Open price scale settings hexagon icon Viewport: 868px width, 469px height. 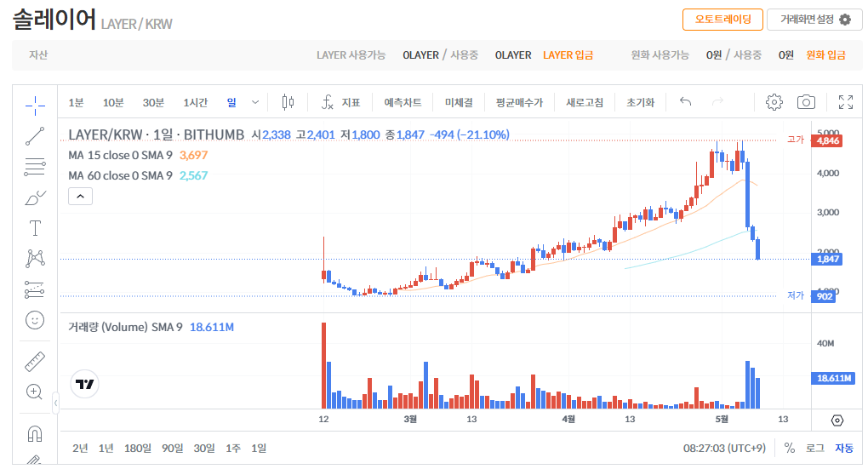[x=837, y=420]
